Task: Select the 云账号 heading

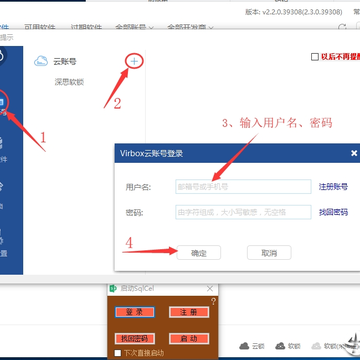Action: tap(65, 61)
